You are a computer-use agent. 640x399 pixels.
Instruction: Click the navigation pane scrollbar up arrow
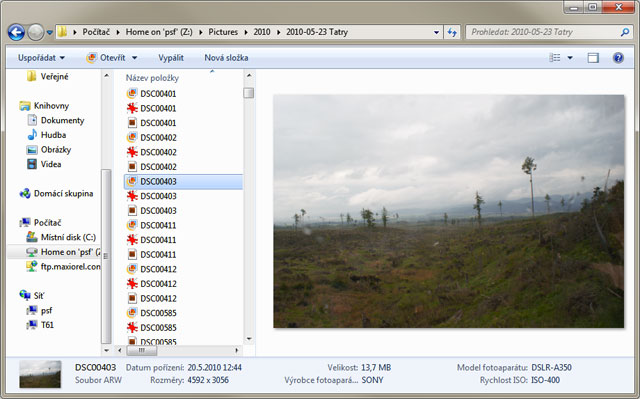[107, 75]
